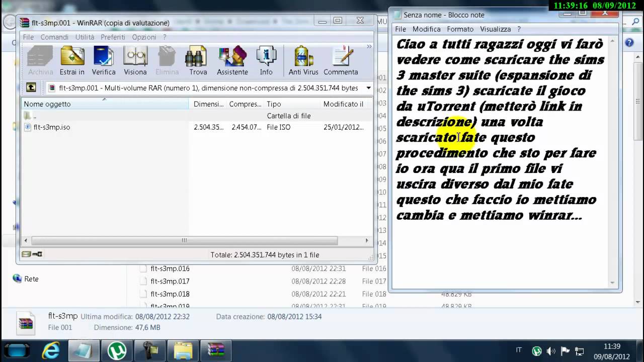This screenshot has height=362, width=644.
Task: Open the volume speaker tray icon
Action: coord(551,351)
